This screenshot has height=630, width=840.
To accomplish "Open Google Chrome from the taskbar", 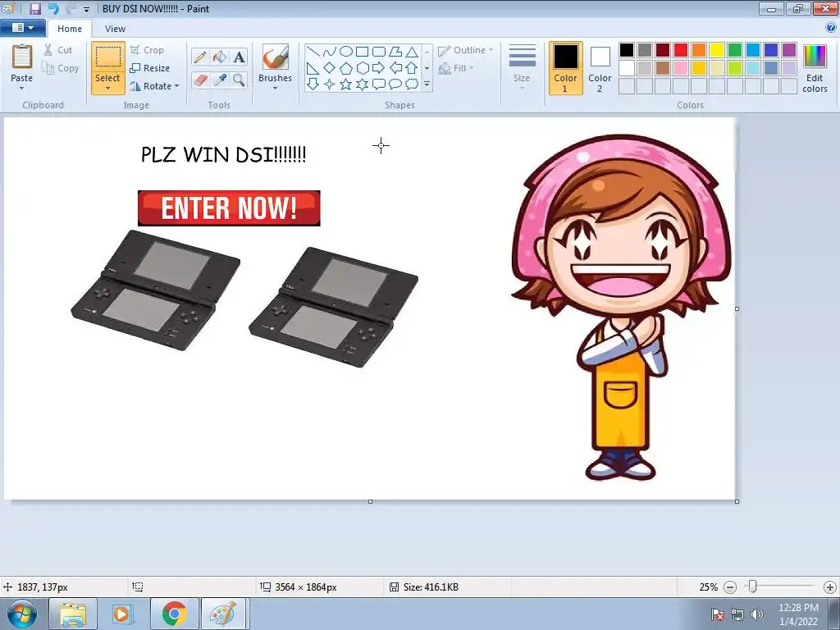I will coord(175,614).
